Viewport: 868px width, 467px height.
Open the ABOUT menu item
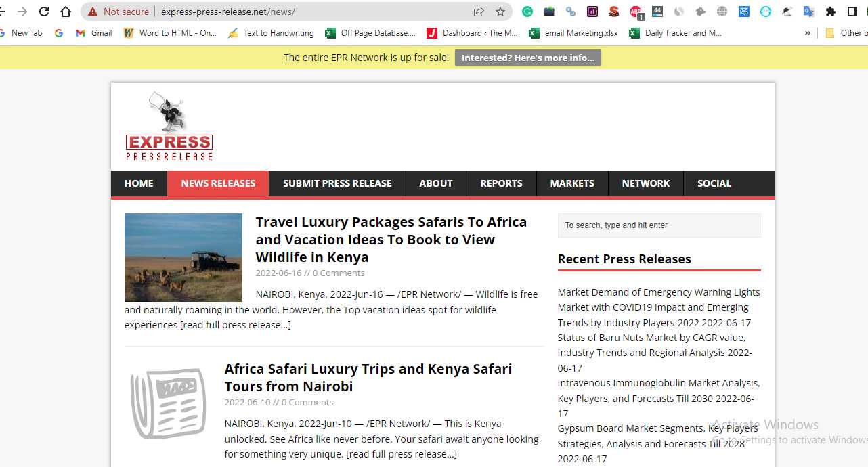coord(436,183)
